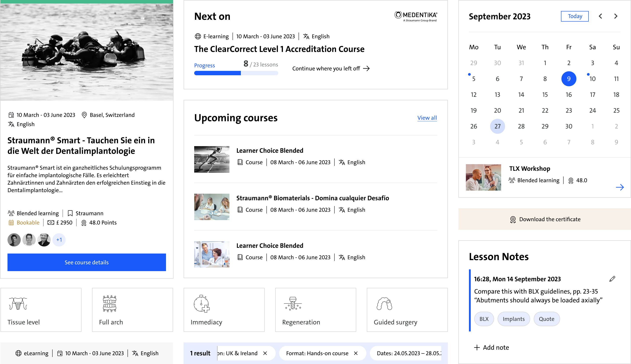
Task: Click the course progress bar
Action: coord(236,73)
